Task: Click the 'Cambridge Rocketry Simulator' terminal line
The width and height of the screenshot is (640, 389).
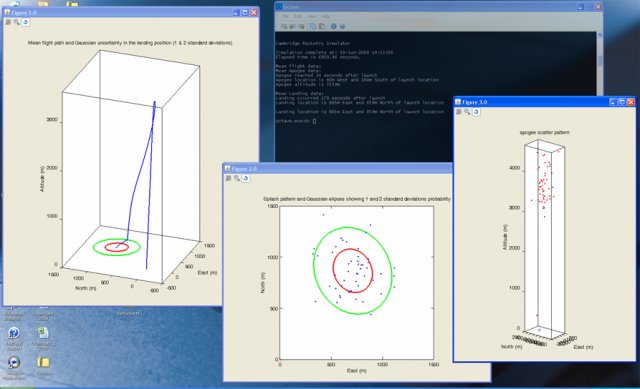Action: point(313,43)
